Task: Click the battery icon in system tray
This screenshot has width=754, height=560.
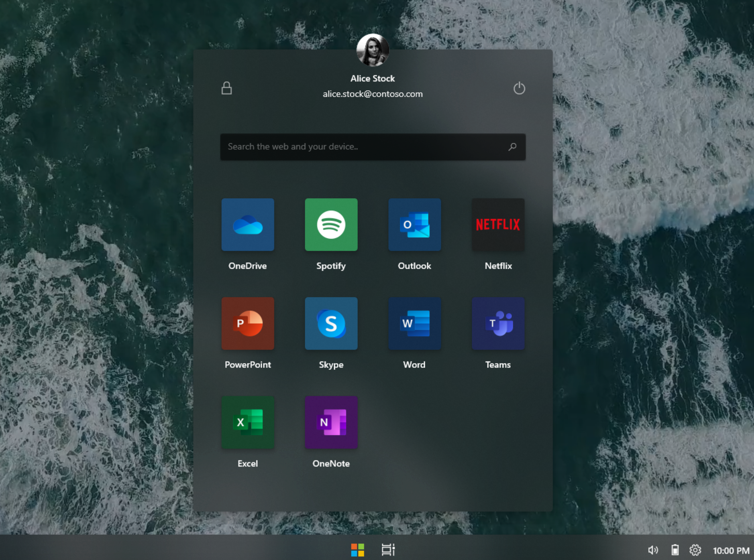Action: (x=675, y=550)
